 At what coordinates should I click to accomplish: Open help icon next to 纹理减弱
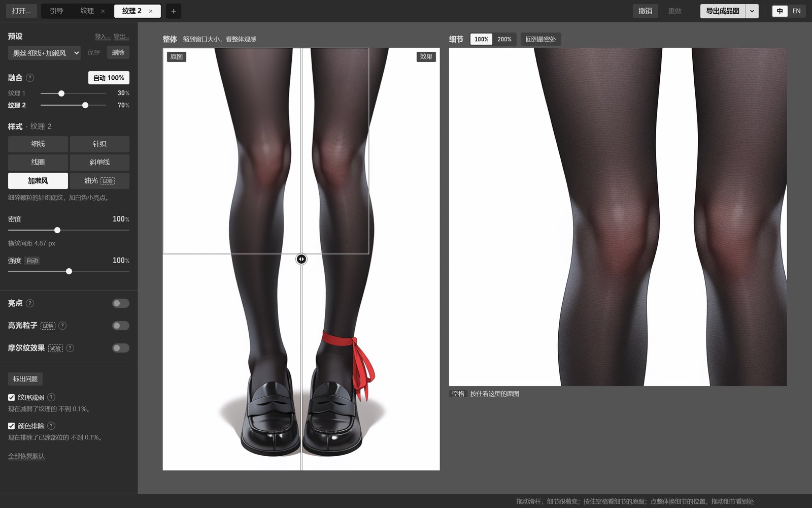51,397
